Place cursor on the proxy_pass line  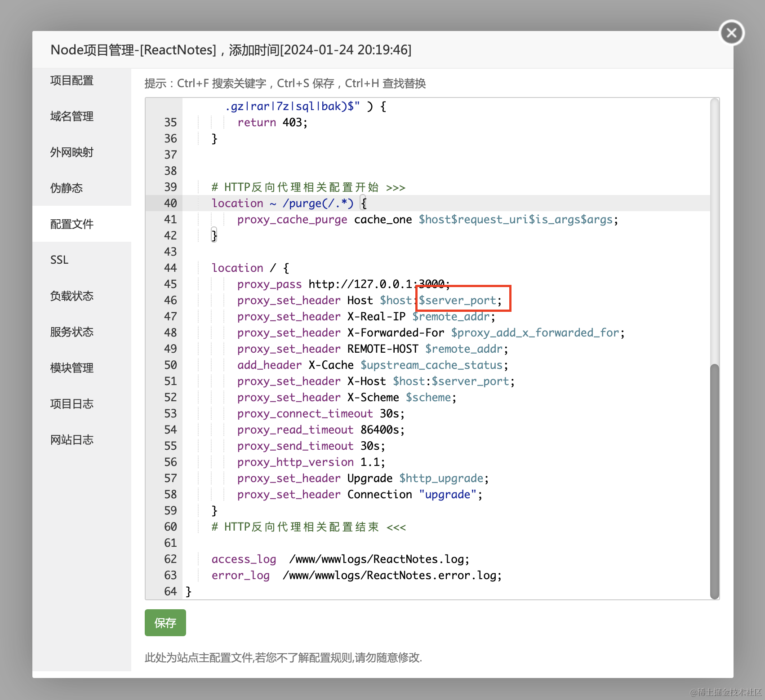tap(342, 284)
